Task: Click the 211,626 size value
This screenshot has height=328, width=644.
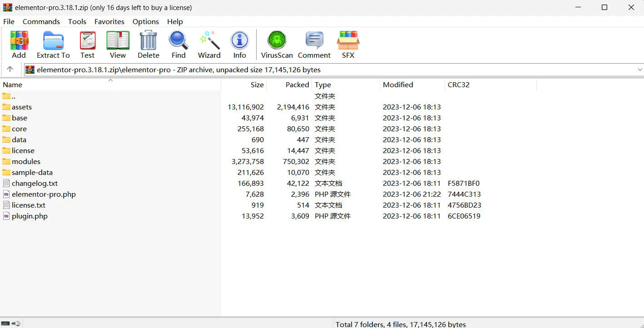Action: point(251,173)
